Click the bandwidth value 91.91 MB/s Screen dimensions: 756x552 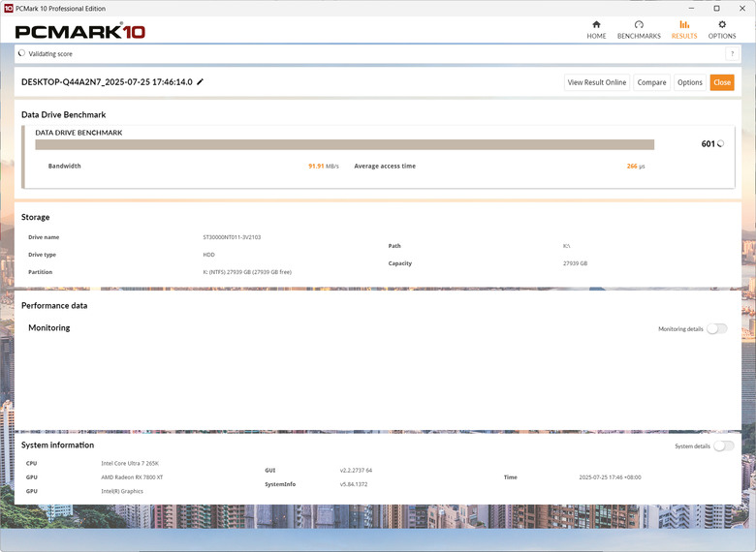click(324, 167)
